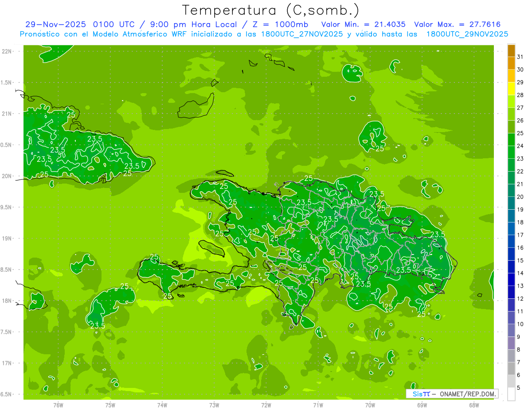This screenshot has width=532, height=411.
Task: Click the "1800UTC_29NOV2025" valid-until timestamp
Action: pos(467,34)
